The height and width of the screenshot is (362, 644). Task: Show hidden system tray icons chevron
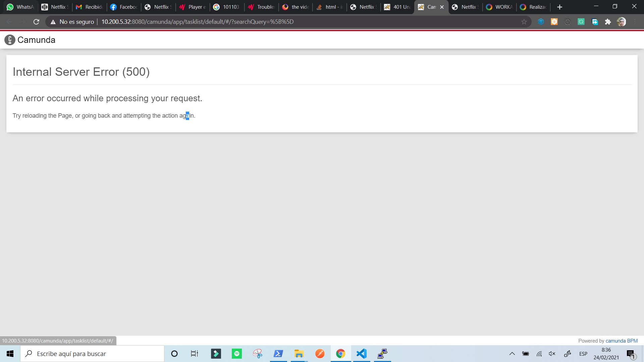pos(512,354)
